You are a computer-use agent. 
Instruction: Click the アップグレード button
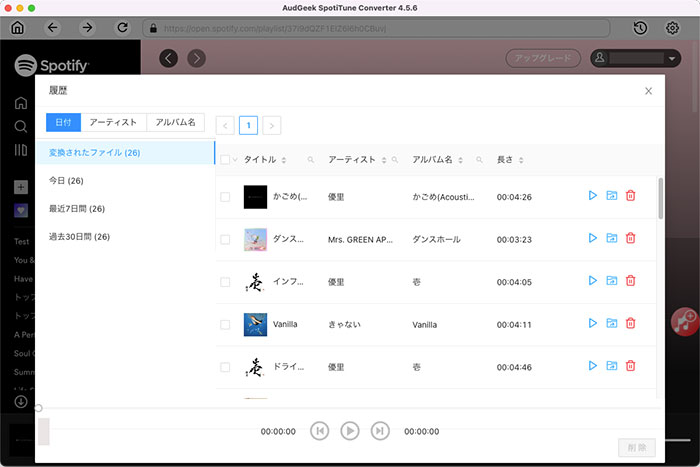[x=543, y=58]
